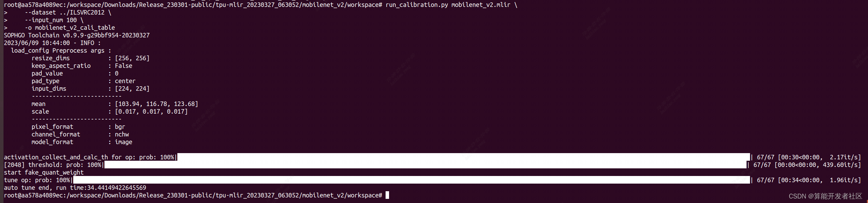Click the mean values line
The height and width of the screenshot is (203, 868).
coord(115,104)
